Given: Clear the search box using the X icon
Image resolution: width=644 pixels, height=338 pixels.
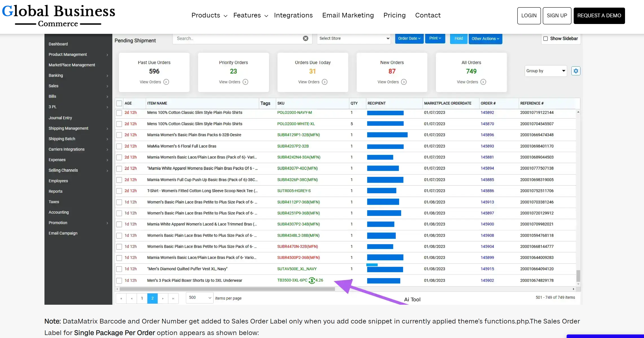Looking at the screenshot, I should [305, 38].
